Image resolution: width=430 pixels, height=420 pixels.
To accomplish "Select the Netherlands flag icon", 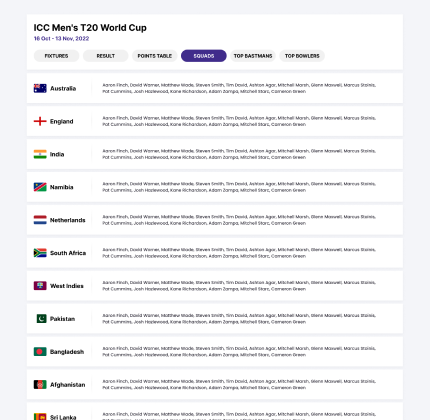I will pos(40,220).
